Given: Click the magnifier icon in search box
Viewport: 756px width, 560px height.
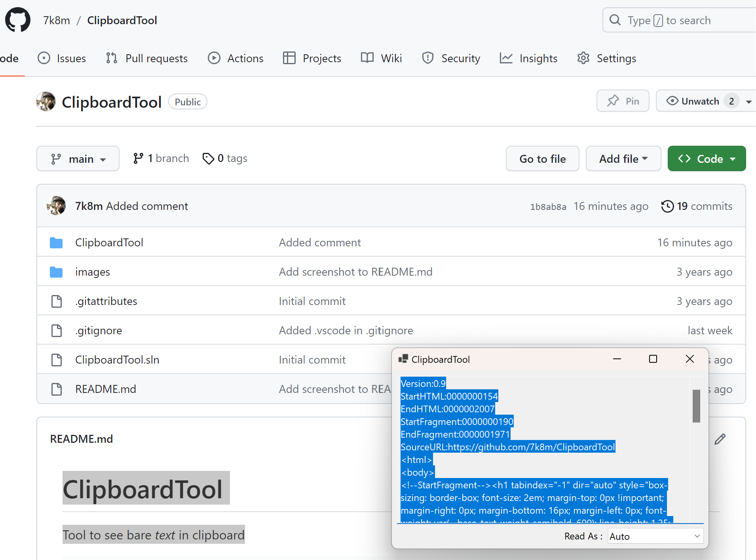Looking at the screenshot, I should coord(615,20).
